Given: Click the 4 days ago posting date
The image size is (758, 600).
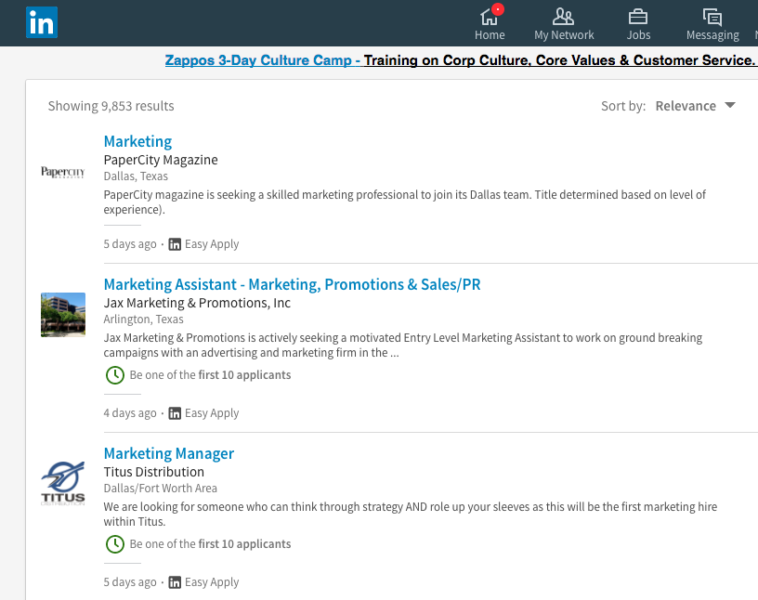Looking at the screenshot, I should coord(130,413).
